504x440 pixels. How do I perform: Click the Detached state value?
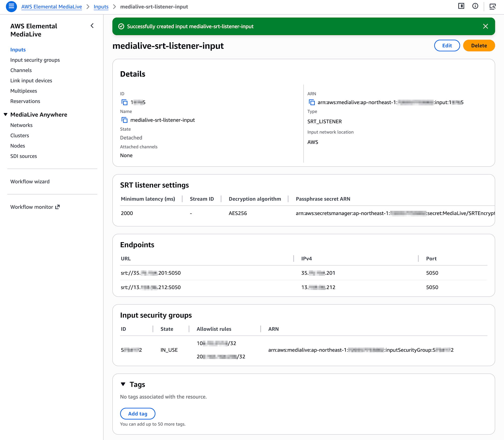click(x=131, y=138)
